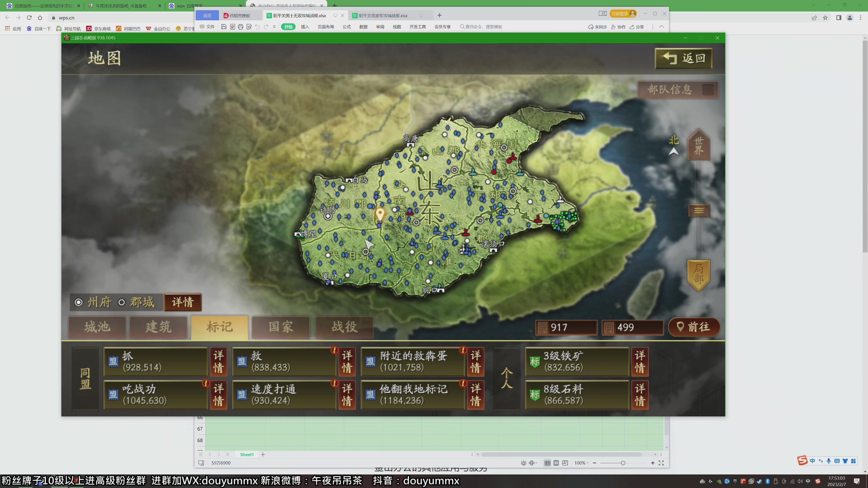Open the WPS 文件 menu
This screenshot has width=868, height=488.
(x=207, y=27)
